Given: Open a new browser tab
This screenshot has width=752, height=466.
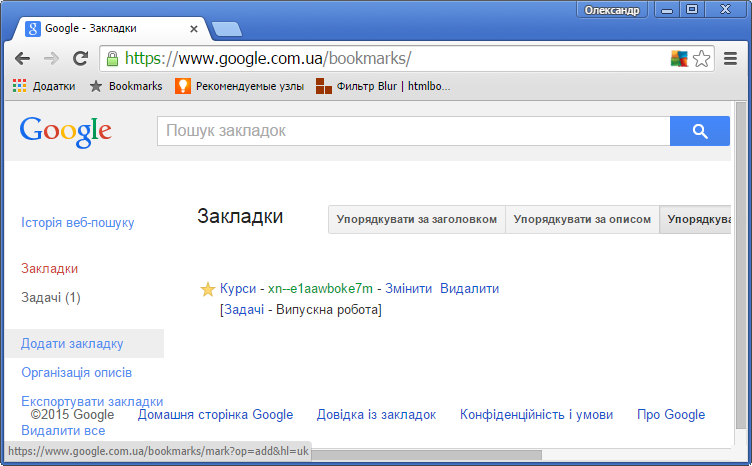Looking at the screenshot, I should click(x=227, y=28).
